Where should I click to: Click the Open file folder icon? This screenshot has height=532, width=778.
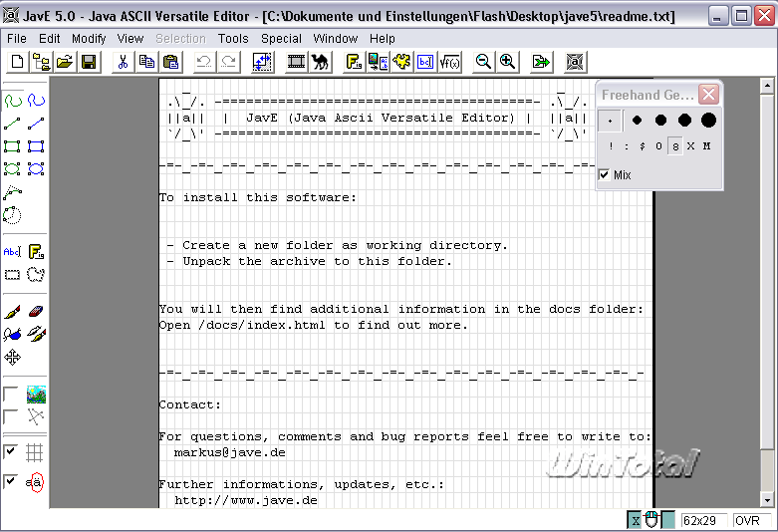65,62
